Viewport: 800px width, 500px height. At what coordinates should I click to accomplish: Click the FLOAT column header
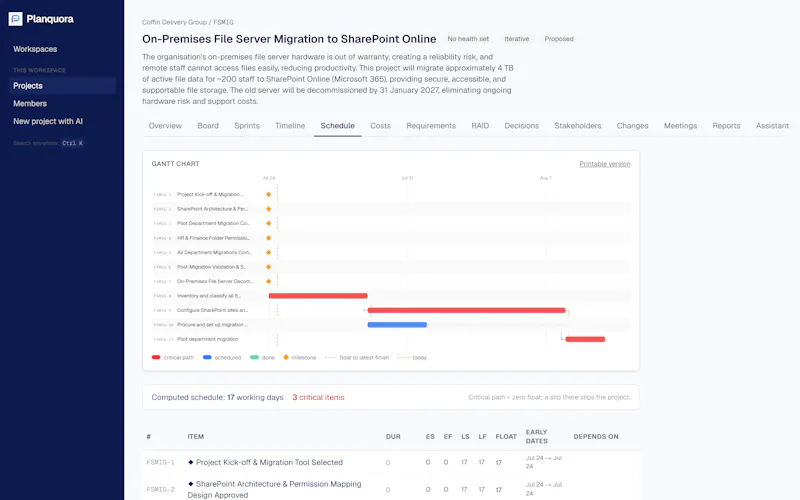(x=506, y=437)
